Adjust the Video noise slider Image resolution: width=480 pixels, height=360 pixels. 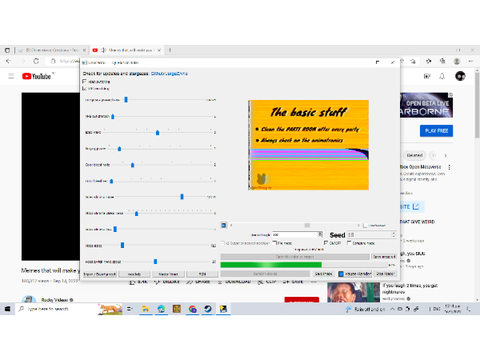[122, 245]
